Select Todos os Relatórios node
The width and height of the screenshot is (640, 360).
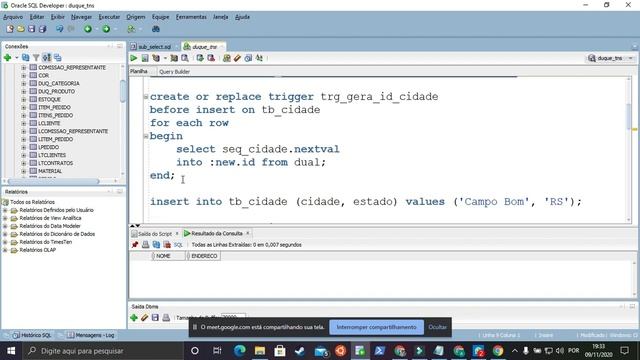point(32,202)
